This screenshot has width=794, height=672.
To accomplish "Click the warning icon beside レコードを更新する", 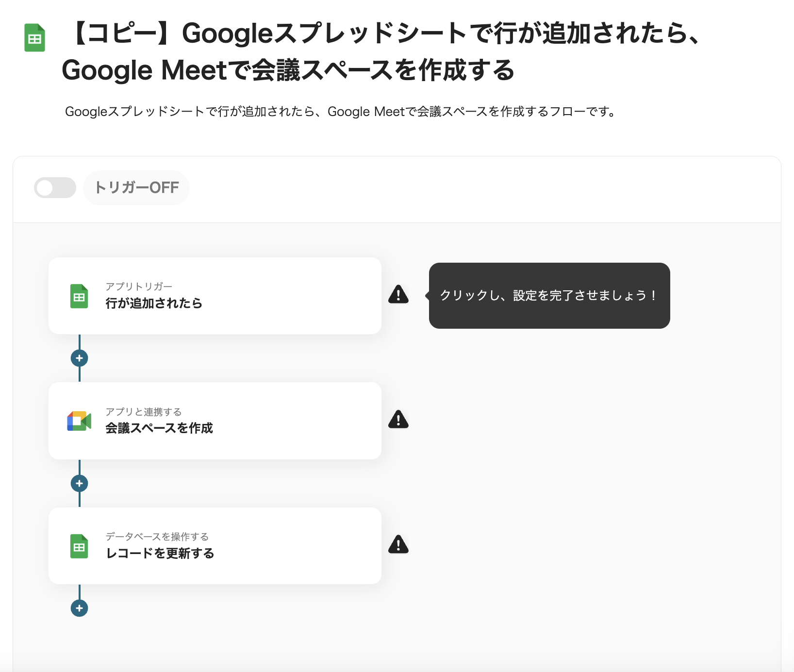I will click(398, 545).
